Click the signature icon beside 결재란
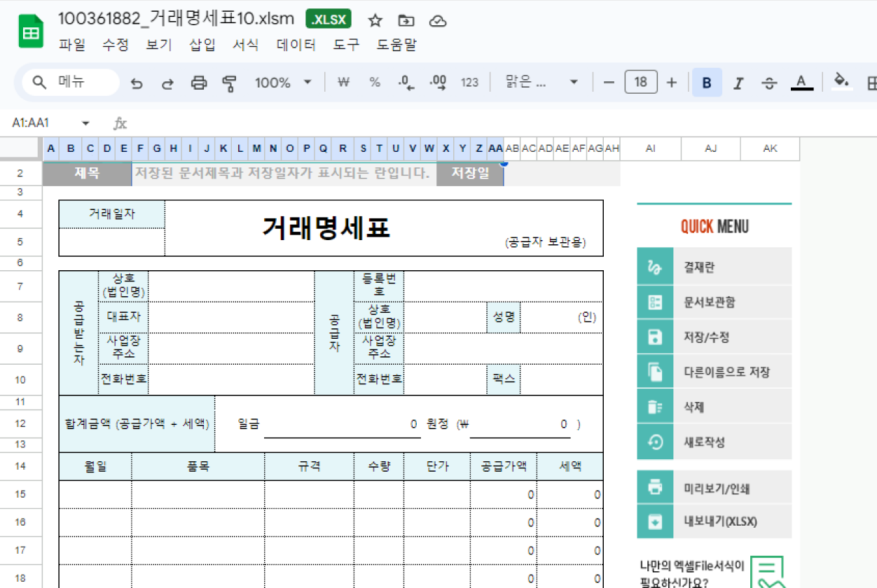The image size is (877, 588). pos(656,267)
